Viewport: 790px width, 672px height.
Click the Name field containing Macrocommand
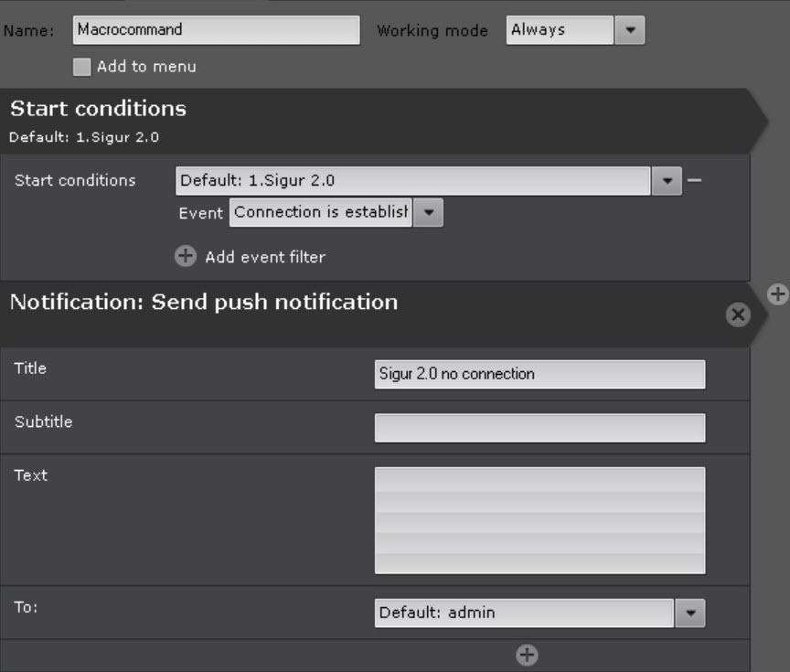[216, 29]
